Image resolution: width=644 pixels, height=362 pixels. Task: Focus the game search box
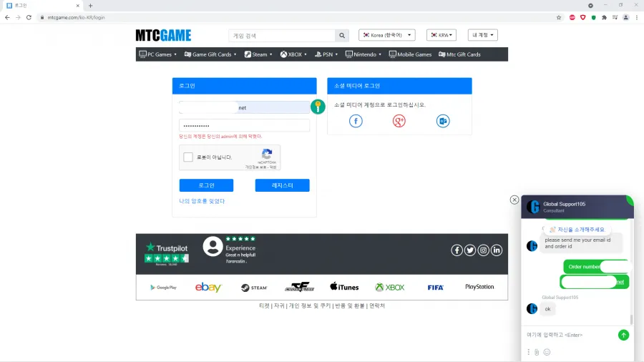pos(282,36)
